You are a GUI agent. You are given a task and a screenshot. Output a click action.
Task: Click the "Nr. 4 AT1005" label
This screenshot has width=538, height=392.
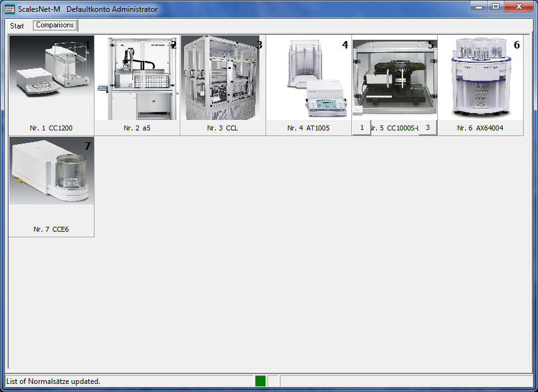point(308,128)
